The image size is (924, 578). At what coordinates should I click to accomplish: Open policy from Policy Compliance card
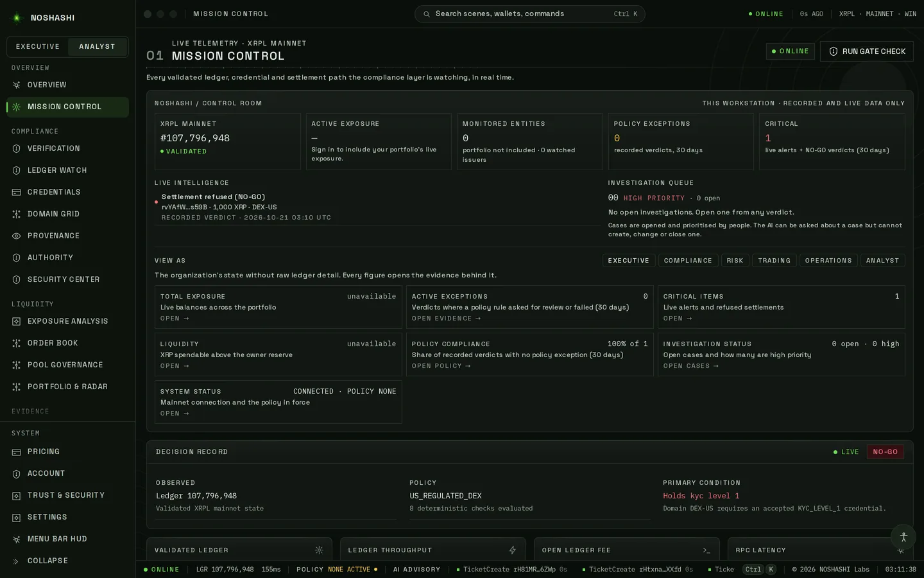[x=441, y=366]
